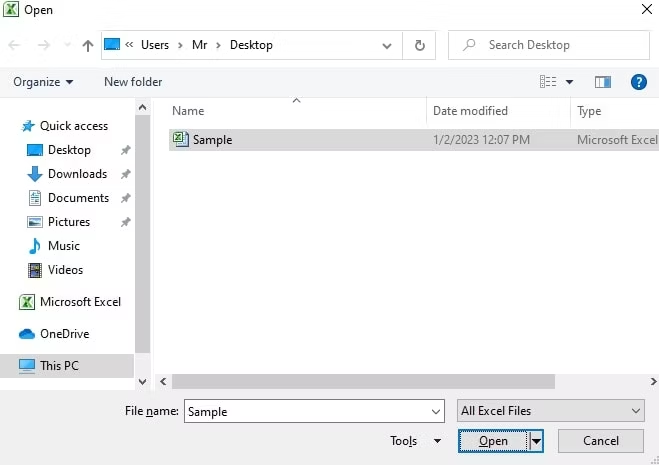Toggle the preview pane
The image size is (659, 465).
pyautogui.click(x=603, y=82)
